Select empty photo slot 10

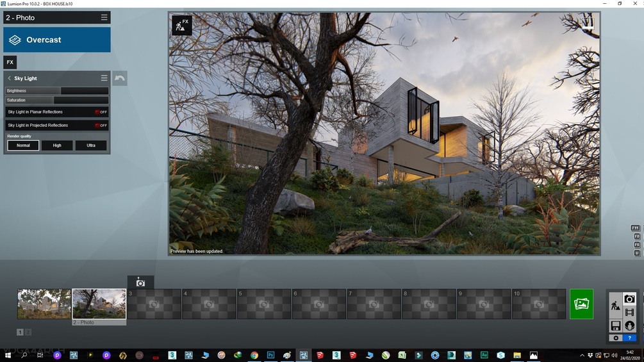pos(540,304)
